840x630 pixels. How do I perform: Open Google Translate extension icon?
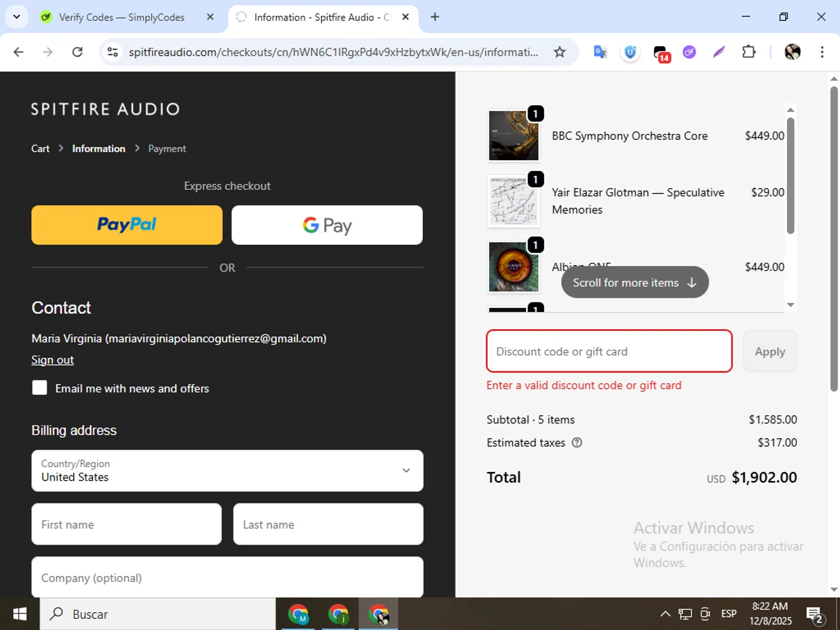click(600, 52)
